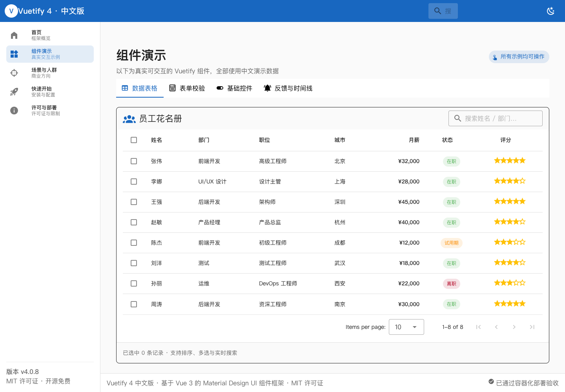Sort table by 月薪 column header
The image size is (565, 392).
coord(414,140)
